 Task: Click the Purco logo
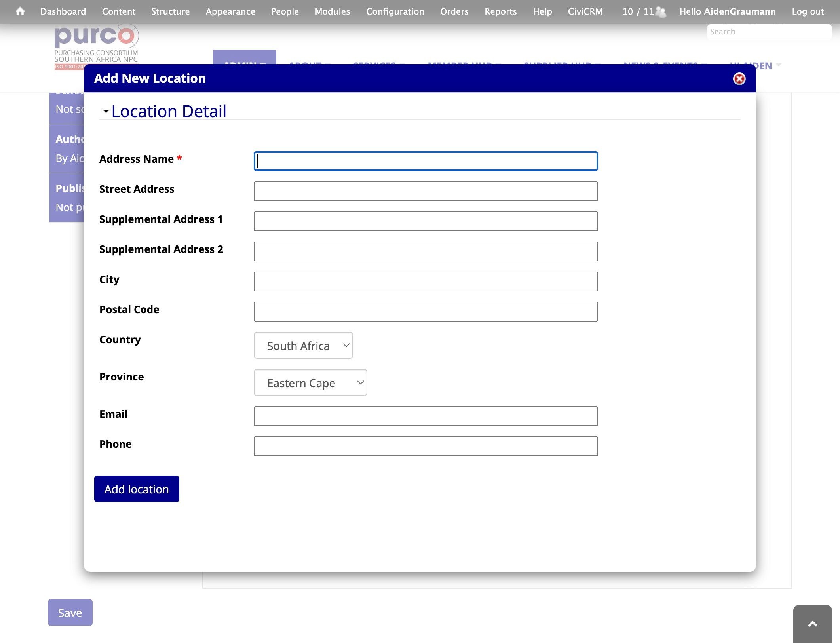tap(97, 46)
